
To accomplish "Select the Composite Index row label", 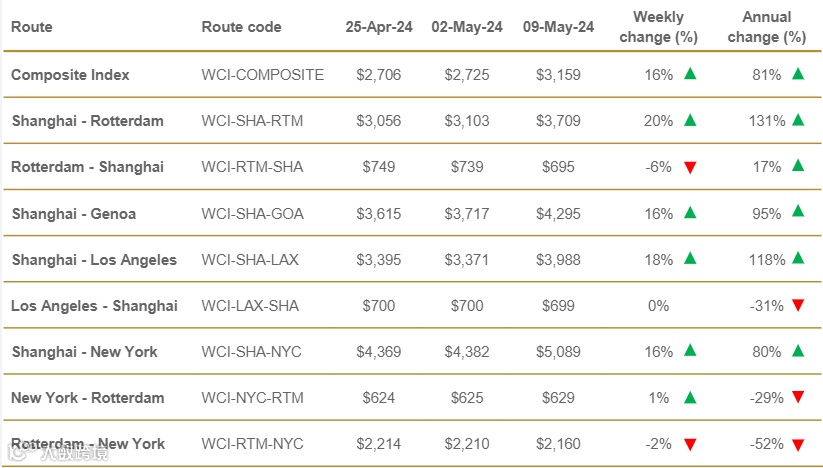I will coord(70,75).
